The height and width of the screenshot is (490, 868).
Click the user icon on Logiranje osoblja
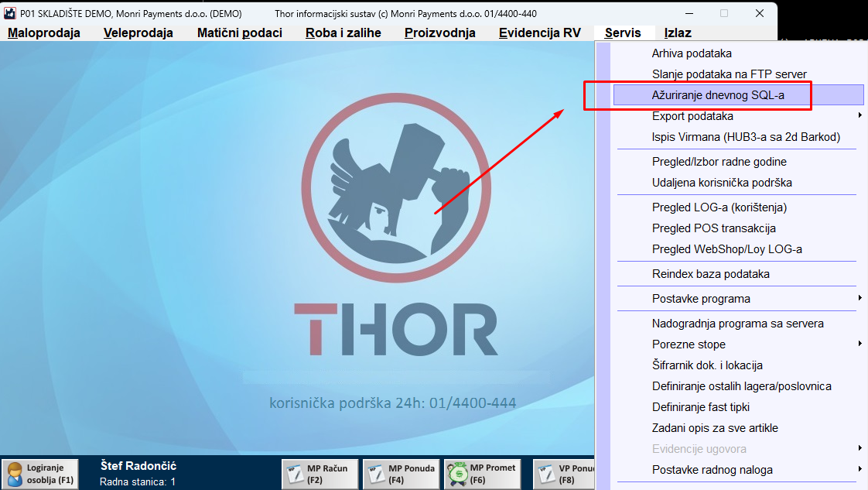pyautogui.click(x=15, y=475)
